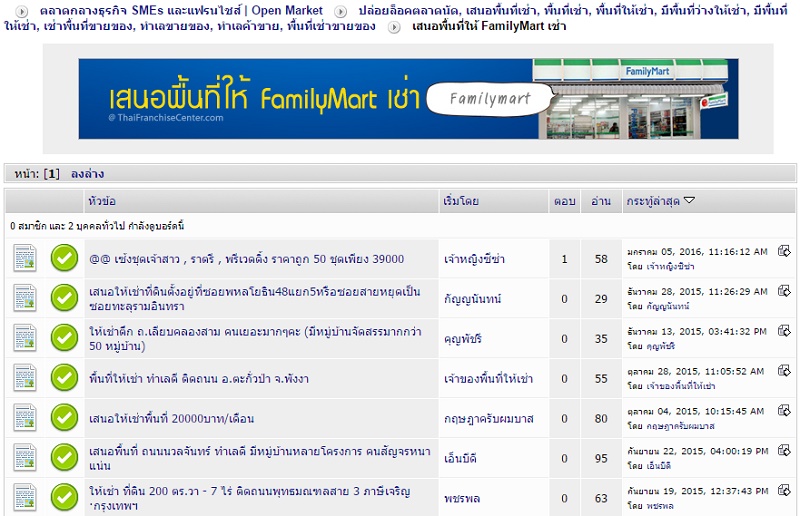Viewport: 800px width, 516px height.
Task: Click green check icon in พุทธมณฑลสาย 3 row
Action: point(64,498)
